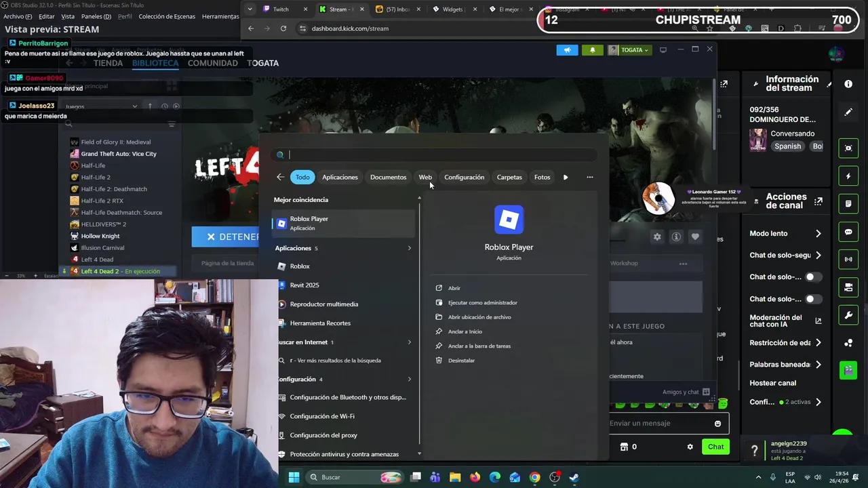Go back with the search panel back arrow
This screenshot has width=868, height=488.
click(x=281, y=177)
